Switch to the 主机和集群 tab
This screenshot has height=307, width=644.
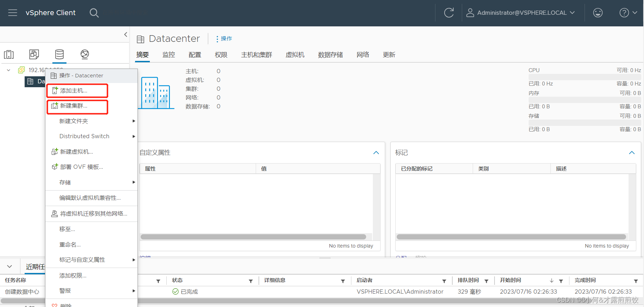(257, 55)
